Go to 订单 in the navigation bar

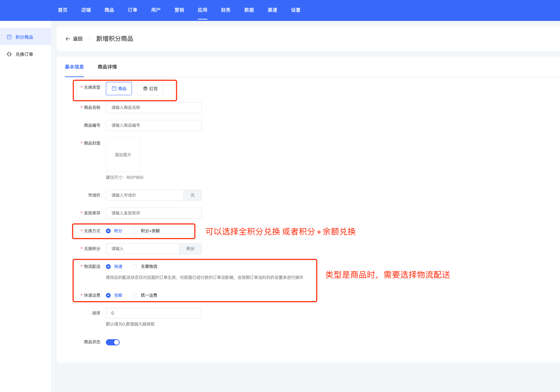(x=132, y=10)
